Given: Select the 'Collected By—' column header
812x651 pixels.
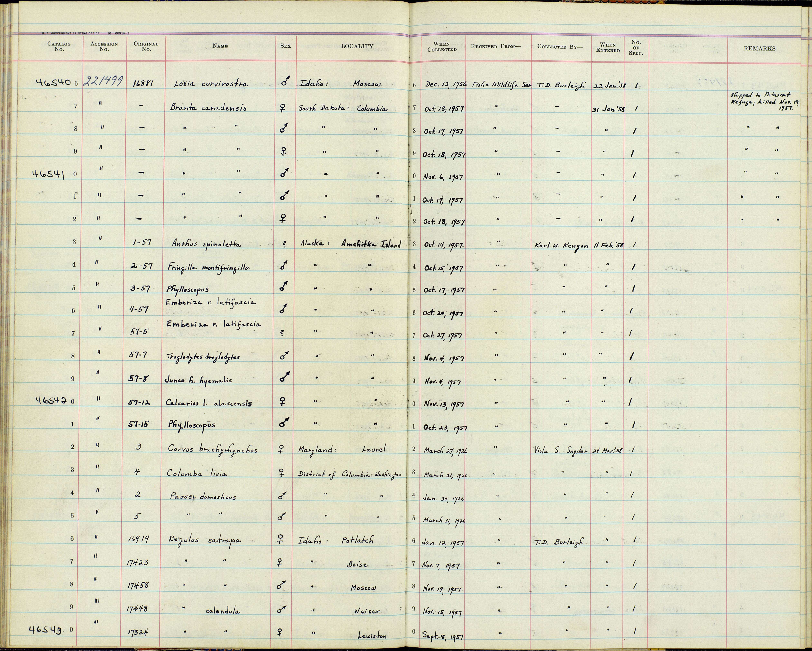Looking at the screenshot, I should click(560, 47).
